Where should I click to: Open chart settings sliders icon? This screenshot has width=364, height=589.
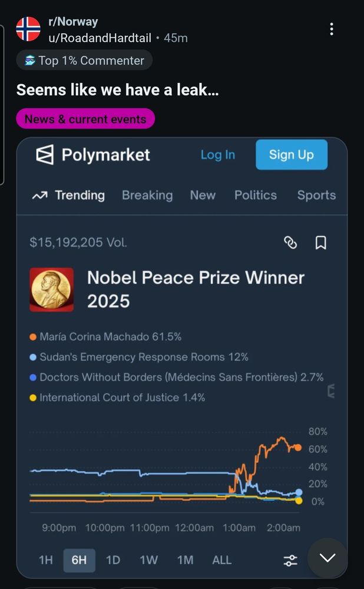(290, 561)
